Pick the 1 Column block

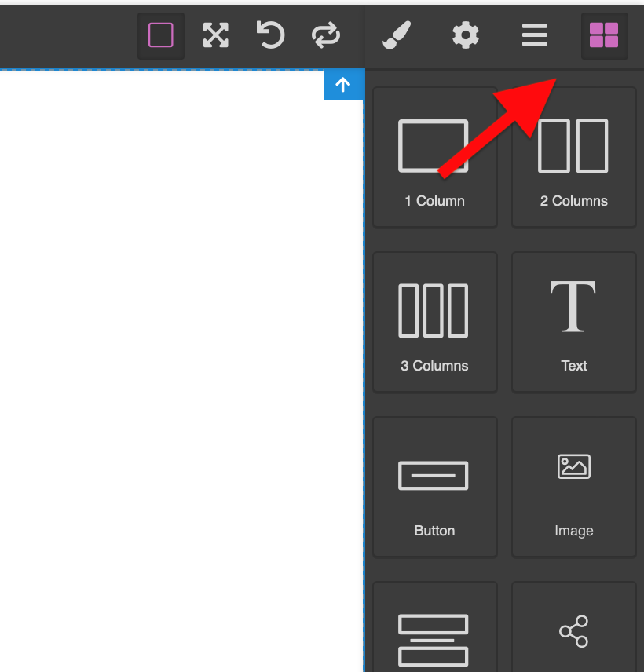click(x=435, y=157)
